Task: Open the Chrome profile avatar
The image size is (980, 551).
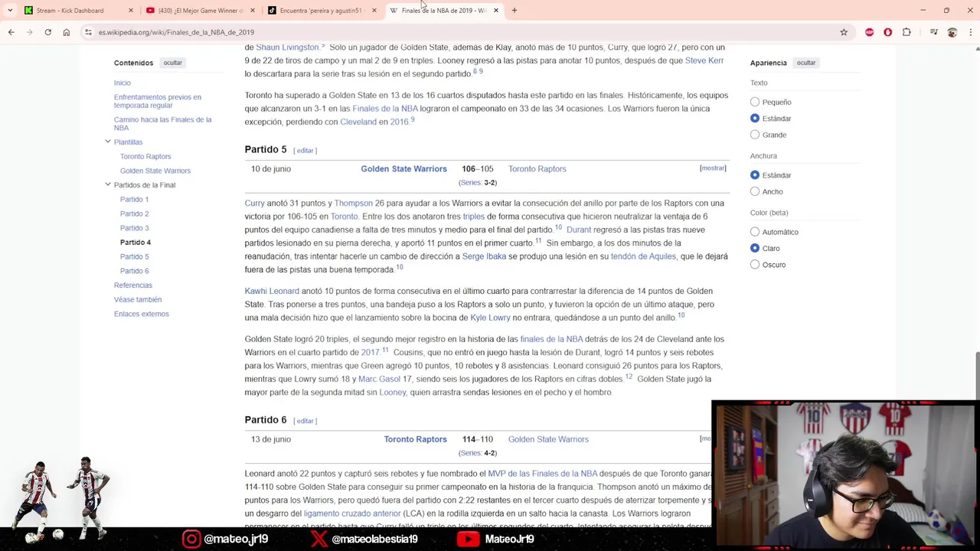Action: point(952,32)
